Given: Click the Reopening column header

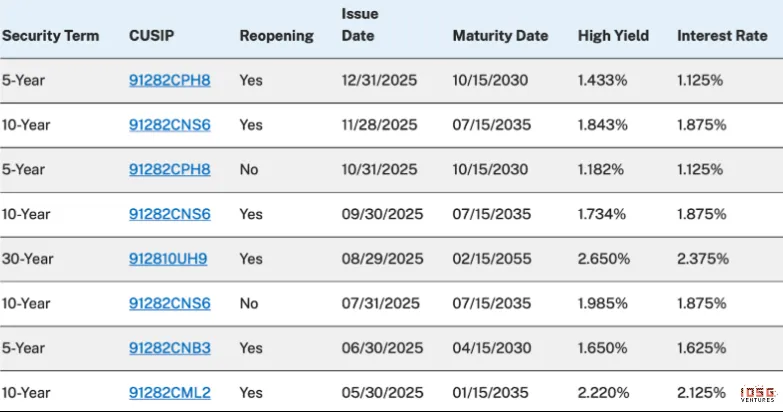Looking at the screenshot, I should click(x=276, y=36).
